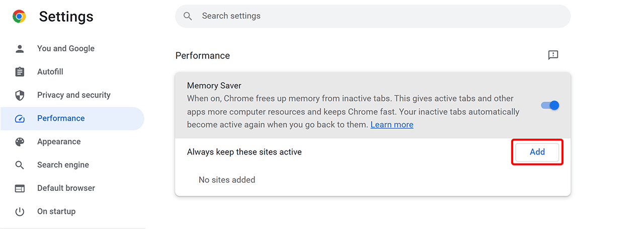Open the On startup settings
Image resolution: width=644 pixels, height=229 pixels.
click(56, 211)
